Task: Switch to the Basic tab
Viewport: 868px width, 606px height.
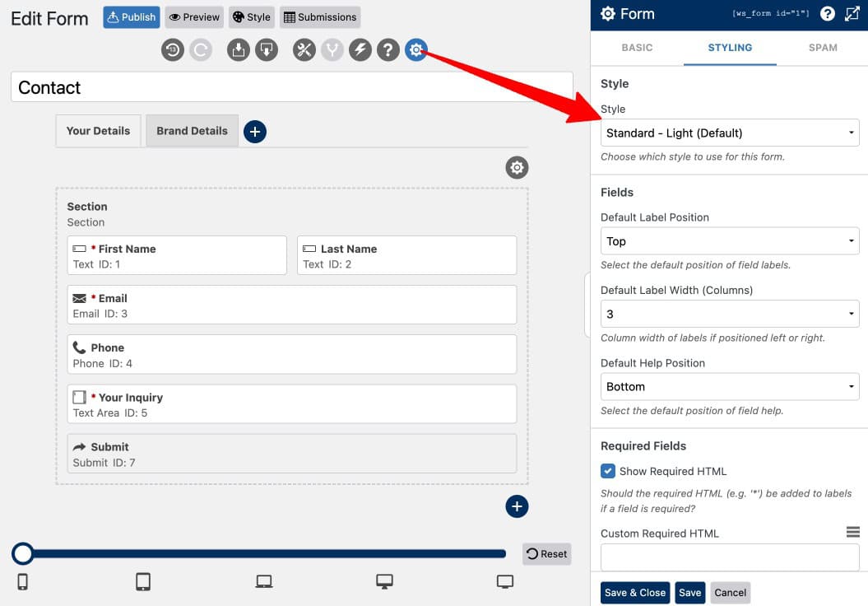Action: coord(637,48)
